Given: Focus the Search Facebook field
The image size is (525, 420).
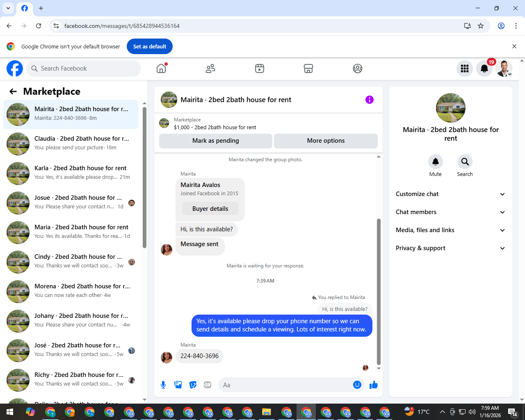Looking at the screenshot, I should tap(84, 68).
